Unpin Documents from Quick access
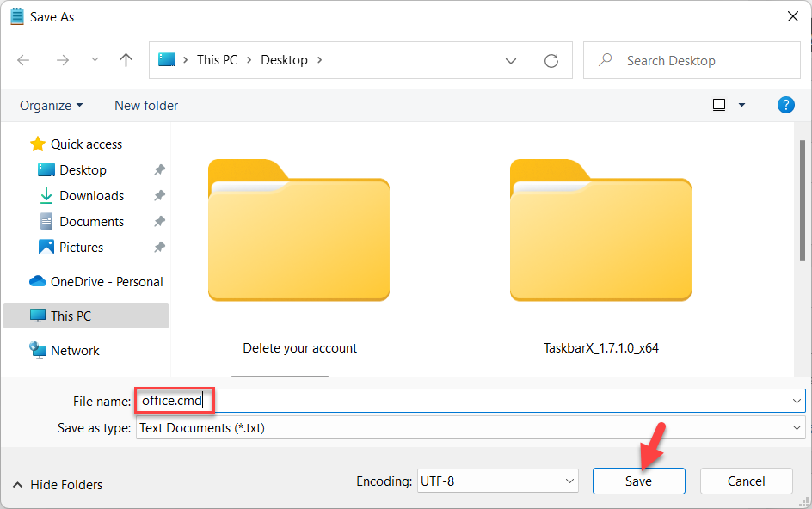 pyautogui.click(x=159, y=221)
